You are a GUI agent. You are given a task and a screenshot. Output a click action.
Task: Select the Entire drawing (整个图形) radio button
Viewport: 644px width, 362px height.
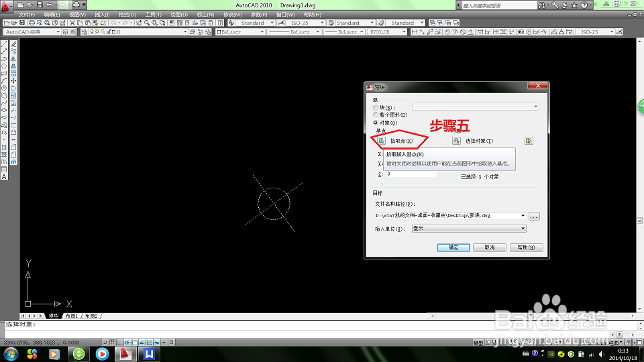[x=376, y=115]
